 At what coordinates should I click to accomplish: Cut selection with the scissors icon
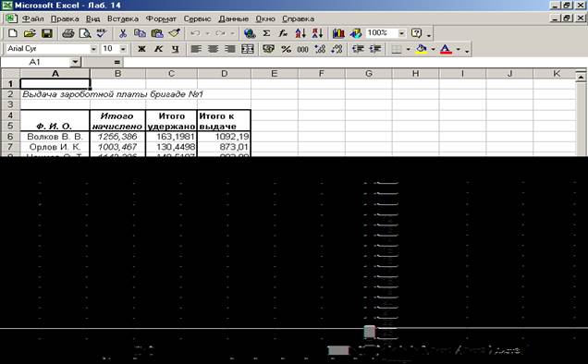coord(122,33)
